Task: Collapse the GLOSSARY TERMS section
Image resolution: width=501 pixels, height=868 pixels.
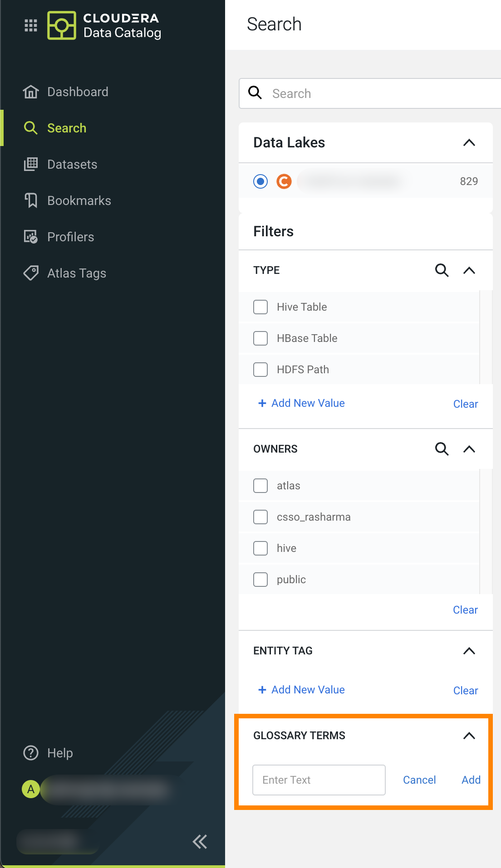Action: point(469,736)
